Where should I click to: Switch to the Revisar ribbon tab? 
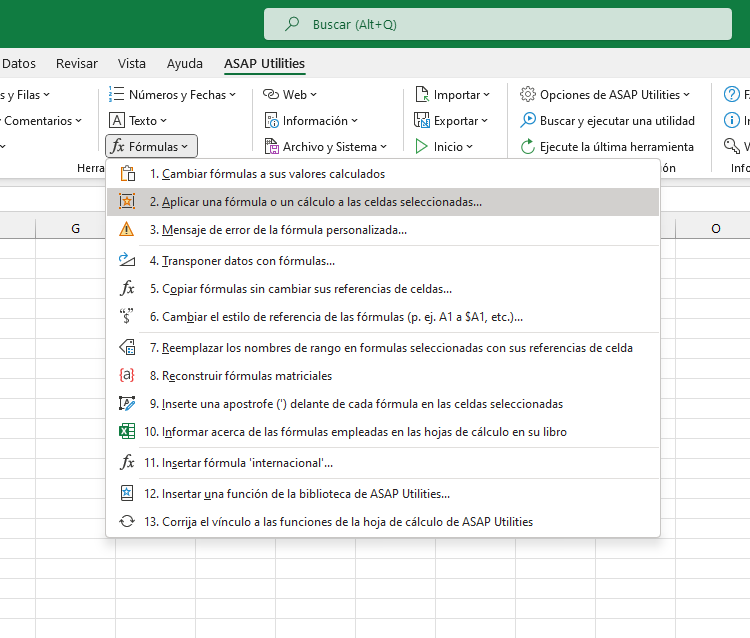pyautogui.click(x=77, y=63)
